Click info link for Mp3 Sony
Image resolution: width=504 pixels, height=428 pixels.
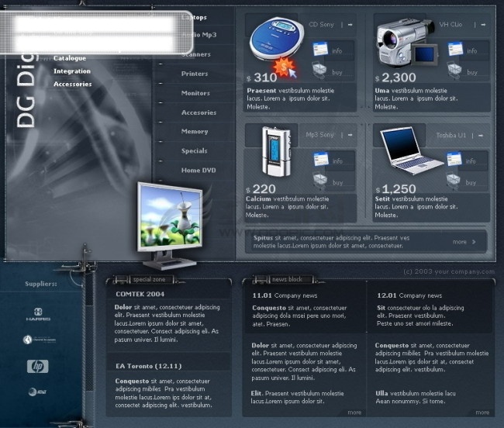click(x=337, y=161)
